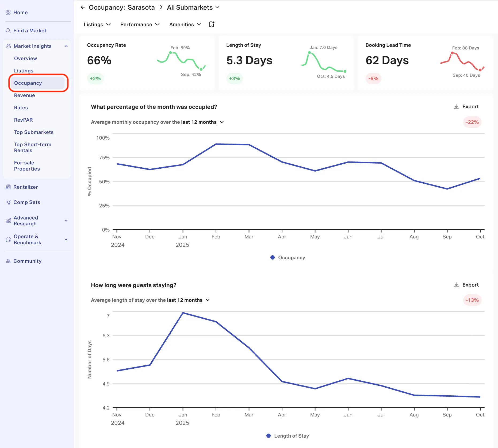Click the Find a Market search icon
Viewport: 498px width, 448px height.
click(8, 30)
